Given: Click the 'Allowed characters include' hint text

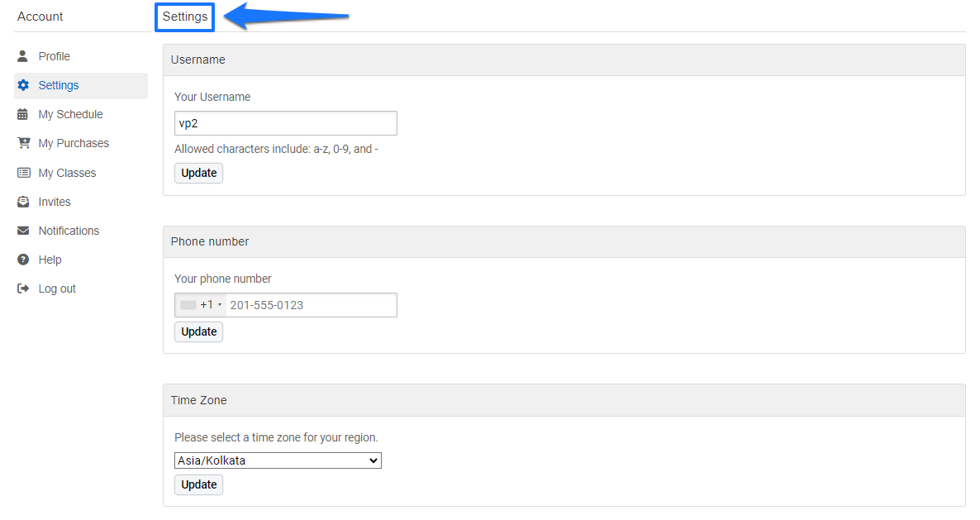Looking at the screenshot, I should pos(276,149).
